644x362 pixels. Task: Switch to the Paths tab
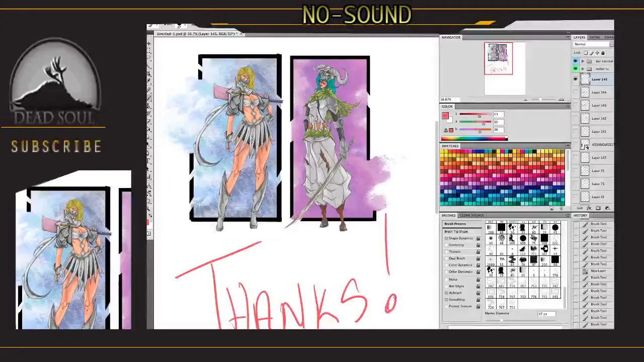coord(595,37)
